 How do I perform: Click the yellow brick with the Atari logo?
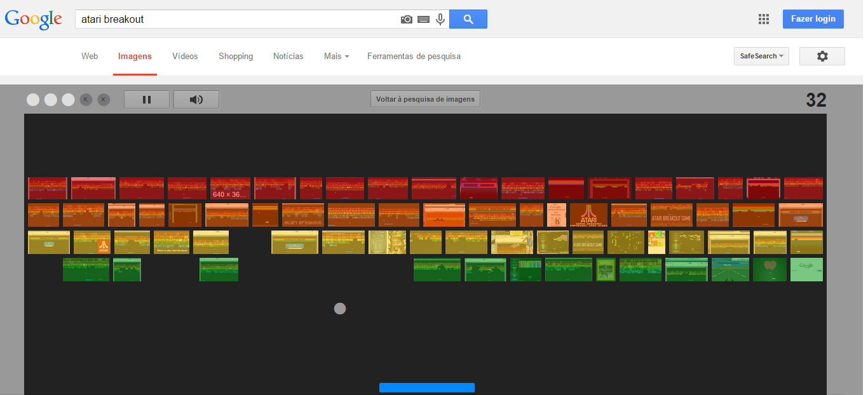click(92, 243)
